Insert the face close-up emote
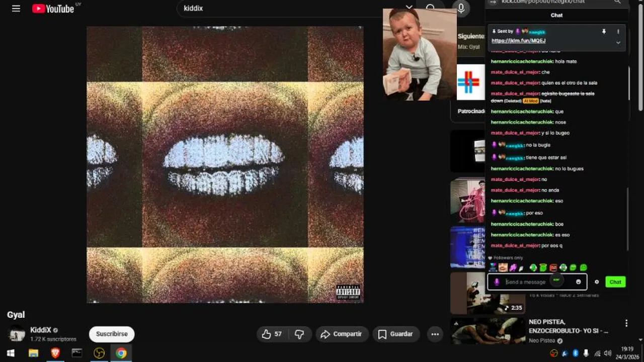 [503, 267]
